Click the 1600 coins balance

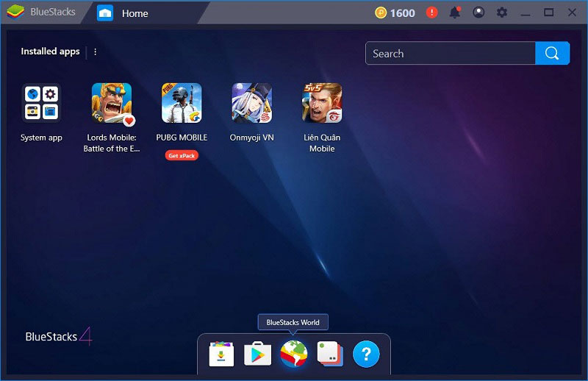tap(395, 13)
